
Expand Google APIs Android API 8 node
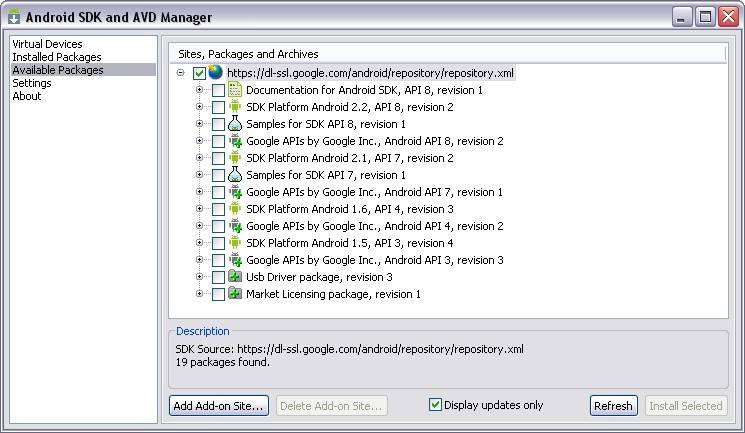click(x=200, y=140)
